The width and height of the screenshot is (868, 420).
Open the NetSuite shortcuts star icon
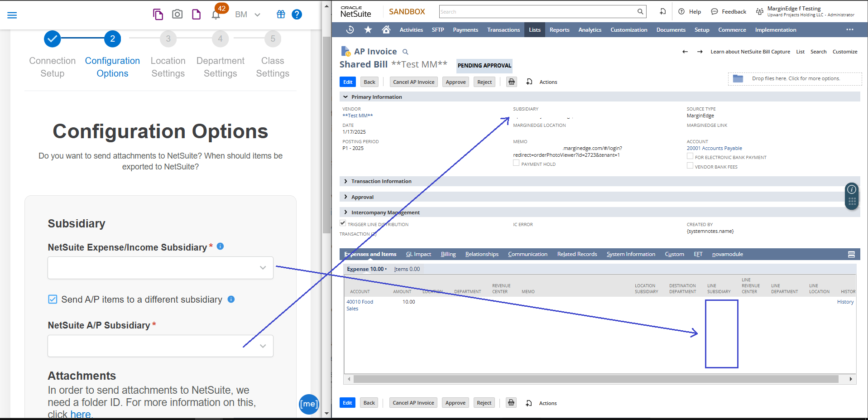click(368, 30)
